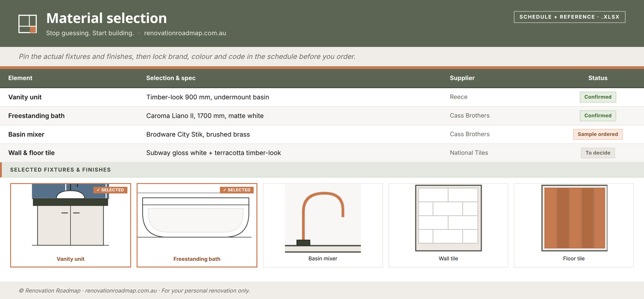Screen dimensions: 644x299
Task: Click the Status column header
Action: click(x=598, y=78)
